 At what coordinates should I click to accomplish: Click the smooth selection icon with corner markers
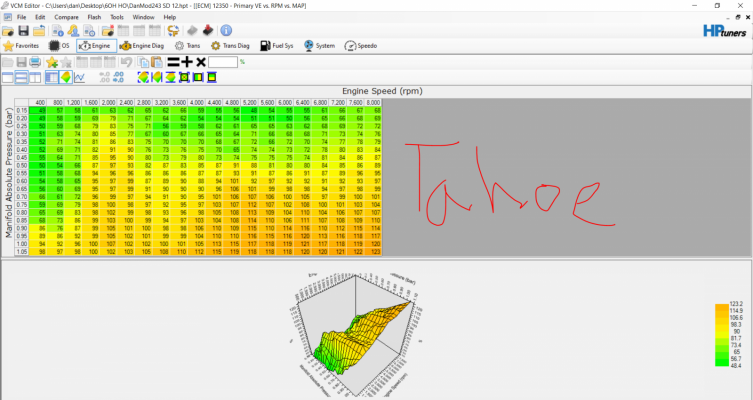point(184,77)
